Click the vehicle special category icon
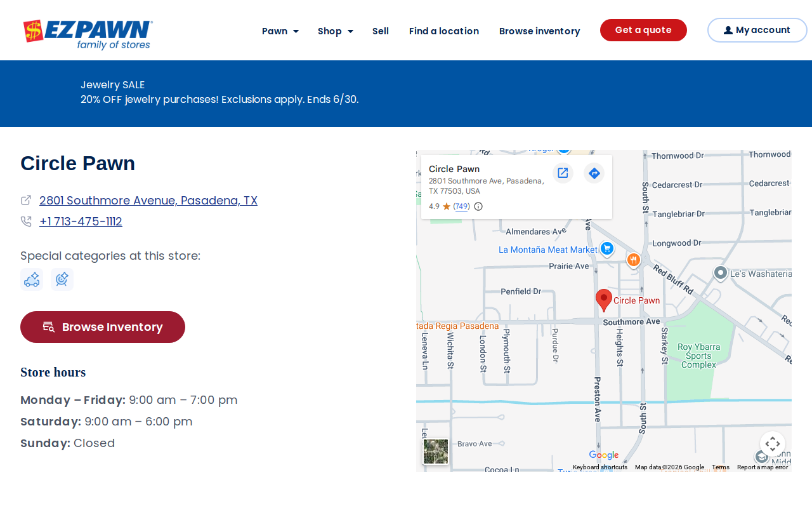The width and height of the screenshot is (812, 508). click(32, 279)
